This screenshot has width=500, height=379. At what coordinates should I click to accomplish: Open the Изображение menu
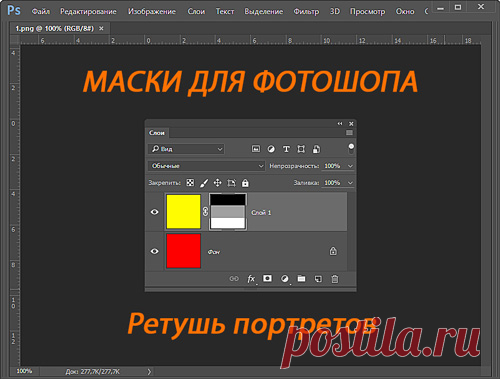pos(152,11)
